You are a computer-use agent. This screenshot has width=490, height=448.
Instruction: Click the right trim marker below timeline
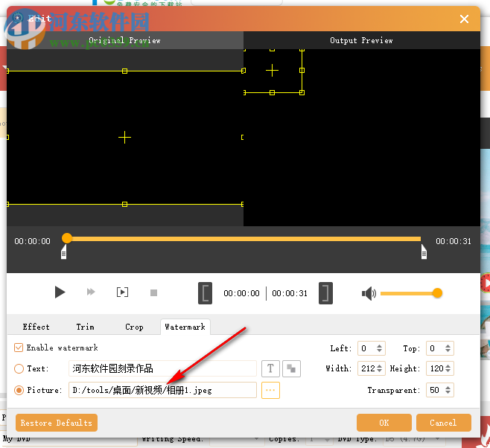[x=424, y=252]
